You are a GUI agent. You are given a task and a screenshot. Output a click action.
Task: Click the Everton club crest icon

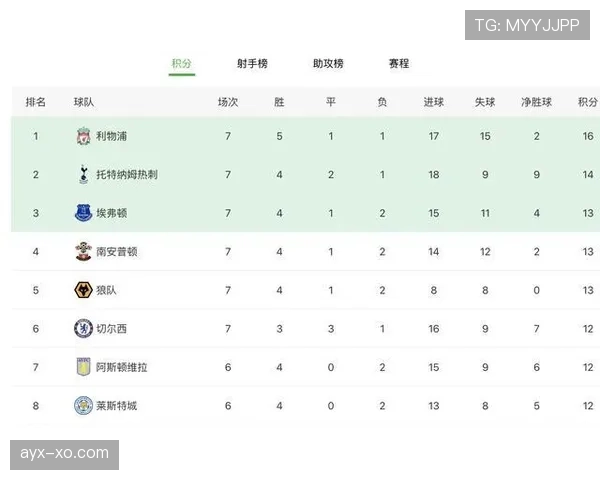[83, 213]
